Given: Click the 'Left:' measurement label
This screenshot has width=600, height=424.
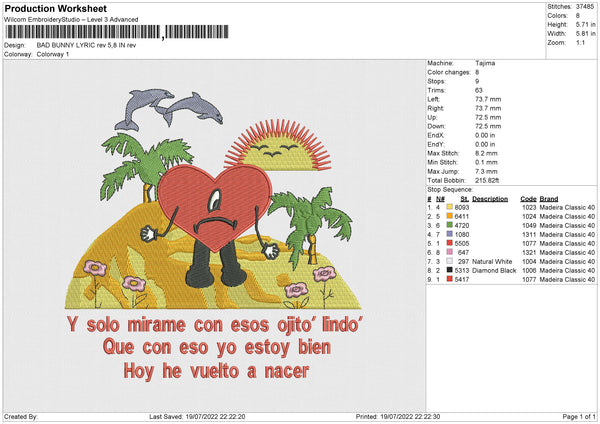Looking at the screenshot, I should tap(434, 99).
